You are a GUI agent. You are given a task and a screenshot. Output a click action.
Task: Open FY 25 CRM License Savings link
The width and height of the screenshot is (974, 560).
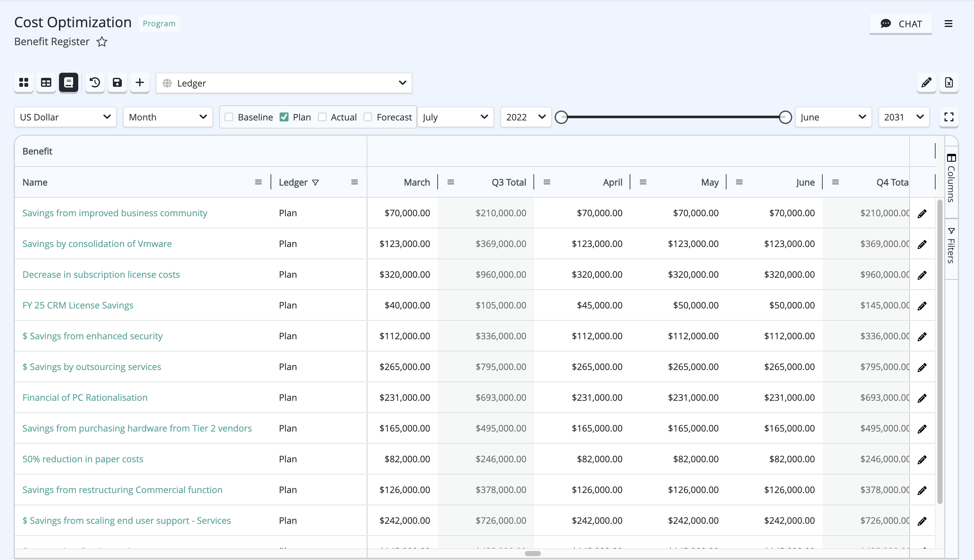78,305
